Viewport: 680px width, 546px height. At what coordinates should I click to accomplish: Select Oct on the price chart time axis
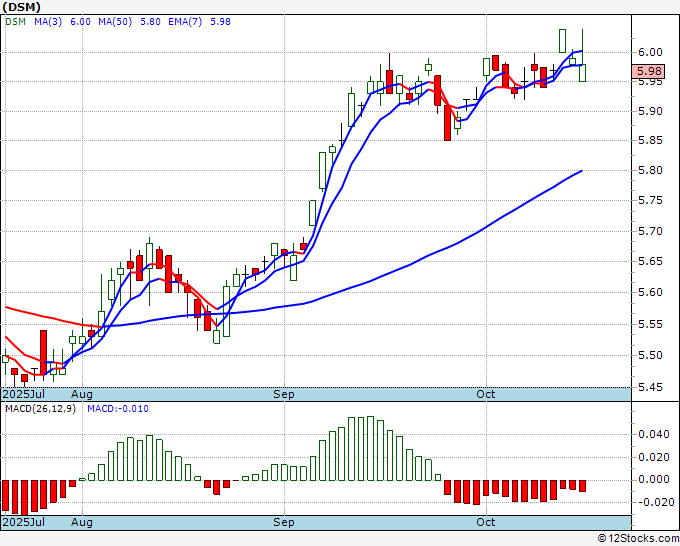[x=486, y=394]
